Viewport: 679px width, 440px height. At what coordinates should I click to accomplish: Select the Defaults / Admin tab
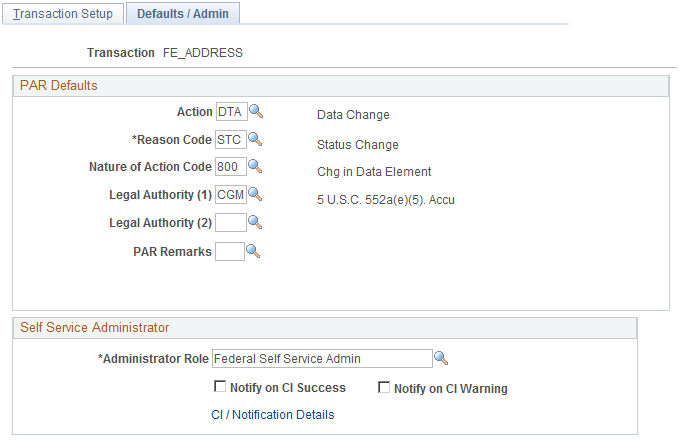pyautogui.click(x=182, y=14)
